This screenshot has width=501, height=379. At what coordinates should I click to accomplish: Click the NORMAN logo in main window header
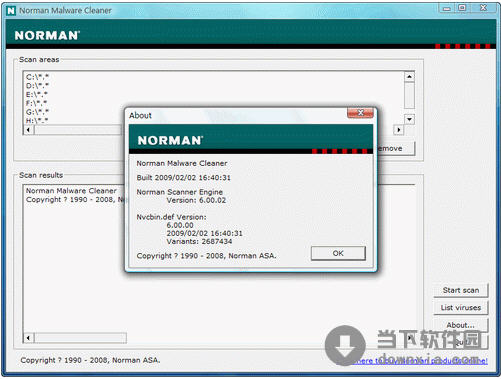[x=47, y=36]
